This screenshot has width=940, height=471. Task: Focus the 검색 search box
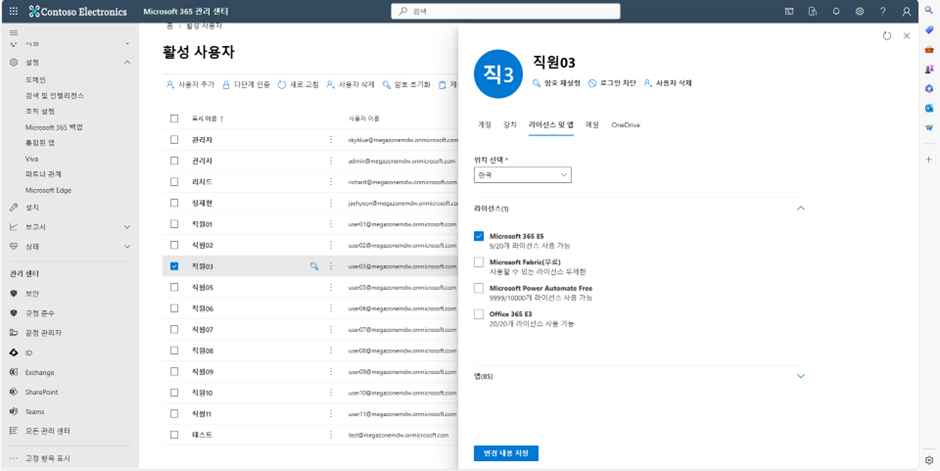click(x=506, y=11)
